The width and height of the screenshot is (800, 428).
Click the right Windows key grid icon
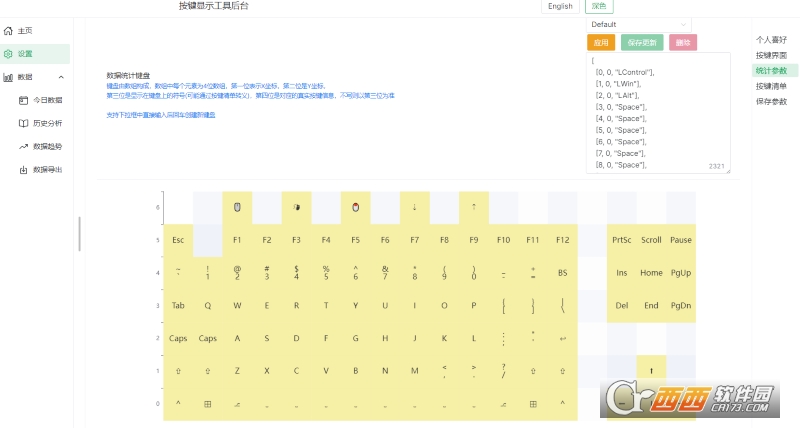coord(533,404)
